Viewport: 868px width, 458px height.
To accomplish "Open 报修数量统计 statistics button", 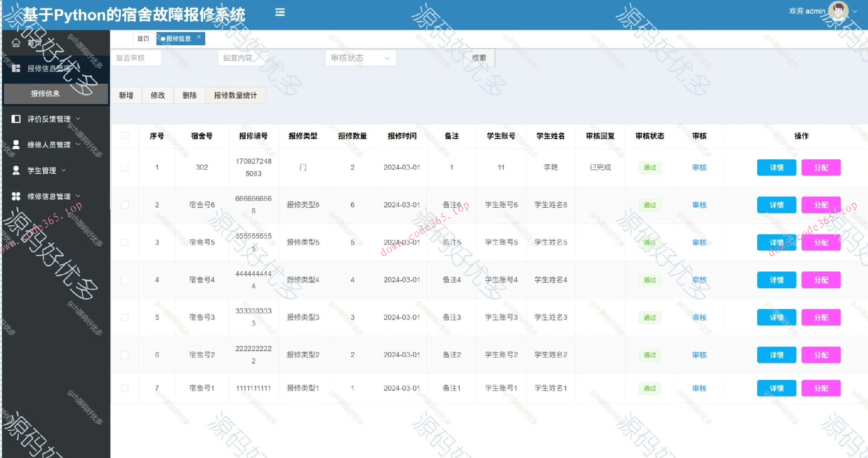I will (236, 95).
